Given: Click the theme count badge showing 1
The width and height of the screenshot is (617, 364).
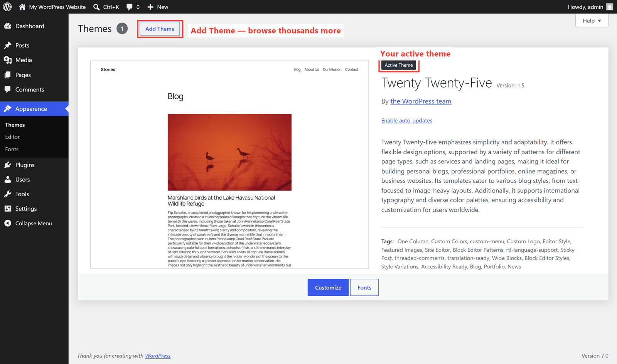Looking at the screenshot, I should [122, 29].
